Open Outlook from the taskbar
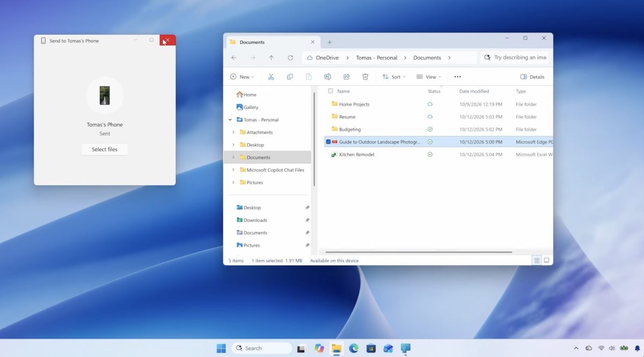 [x=388, y=348]
